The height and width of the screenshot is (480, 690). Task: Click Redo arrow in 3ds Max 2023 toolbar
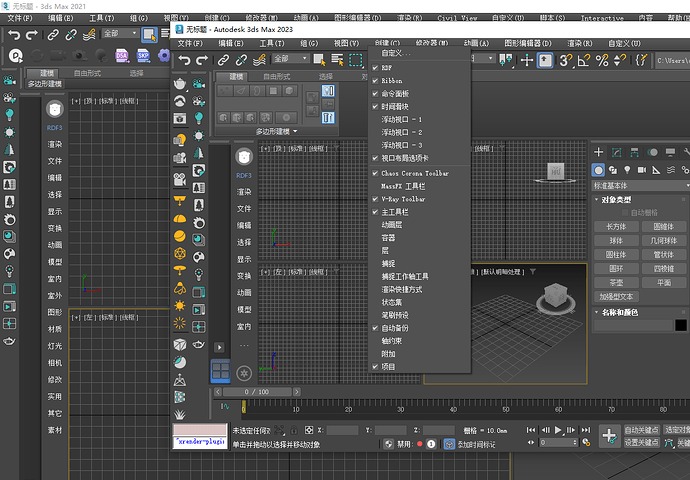(x=202, y=60)
